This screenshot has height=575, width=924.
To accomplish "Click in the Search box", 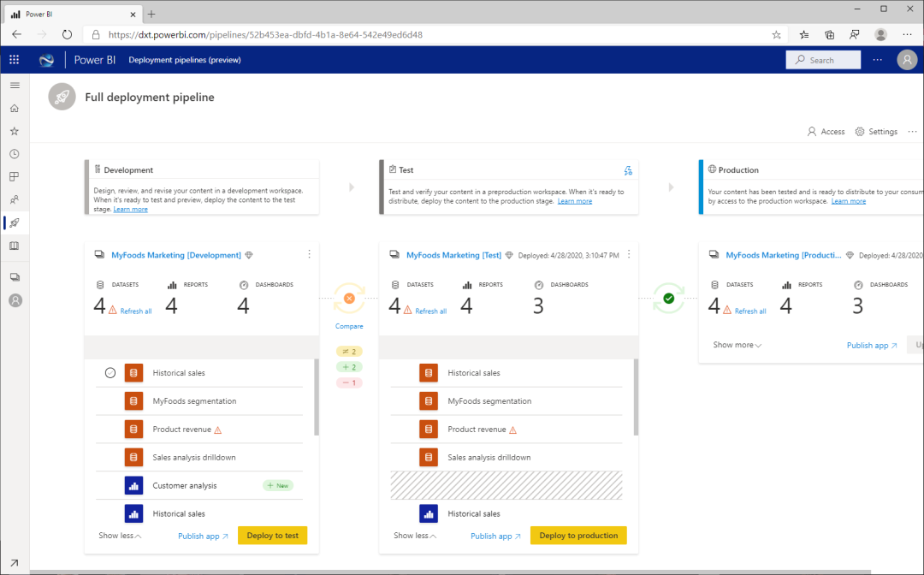I will pyautogui.click(x=823, y=60).
